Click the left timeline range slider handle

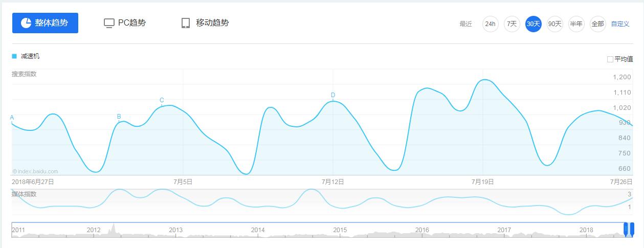coord(626,229)
